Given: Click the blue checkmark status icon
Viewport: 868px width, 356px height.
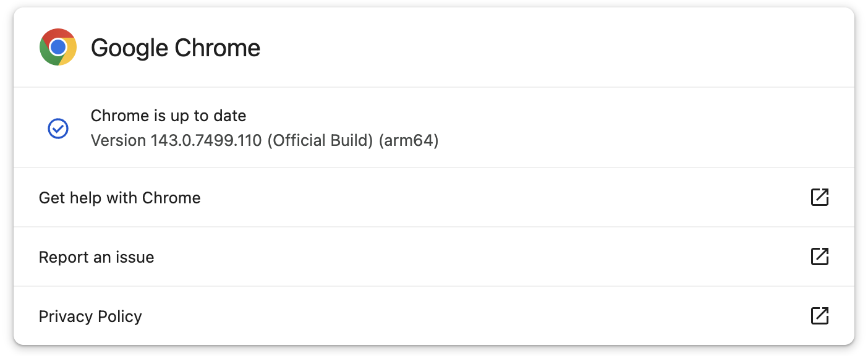Looking at the screenshot, I should (x=57, y=128).
